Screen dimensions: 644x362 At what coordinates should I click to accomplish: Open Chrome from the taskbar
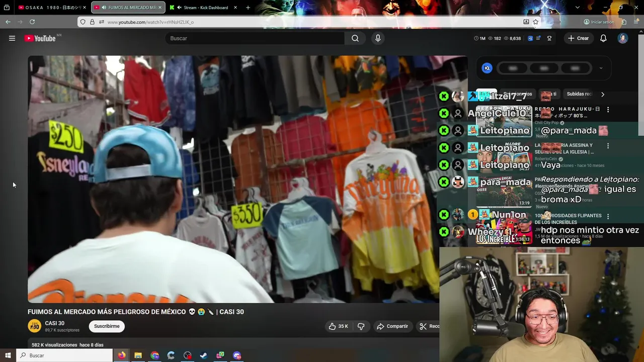(x=154, y=355)
